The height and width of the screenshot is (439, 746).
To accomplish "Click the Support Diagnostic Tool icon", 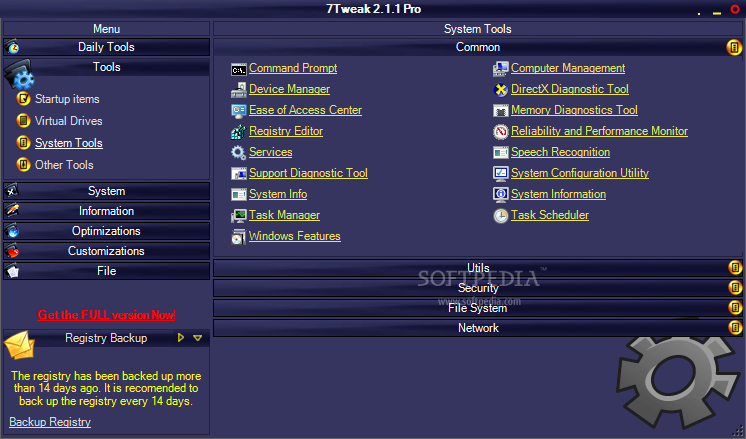I will pyautogui.click(x=238, y=174).
